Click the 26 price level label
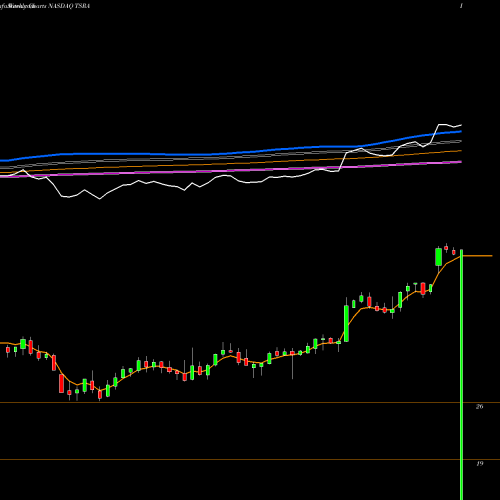Screen dimensions: 500x500 pos(479,406)
